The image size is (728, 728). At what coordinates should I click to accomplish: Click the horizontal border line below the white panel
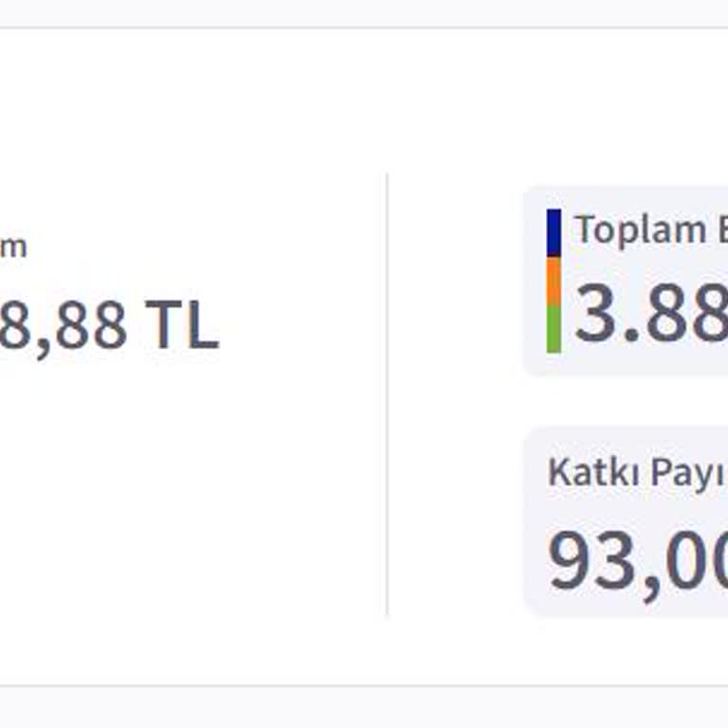pos(364,685)
